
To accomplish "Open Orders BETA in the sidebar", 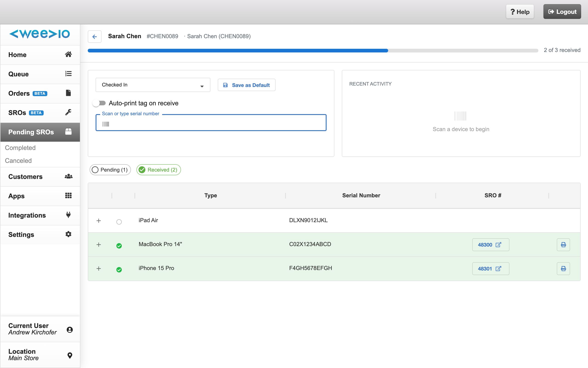I will point(40,93).
